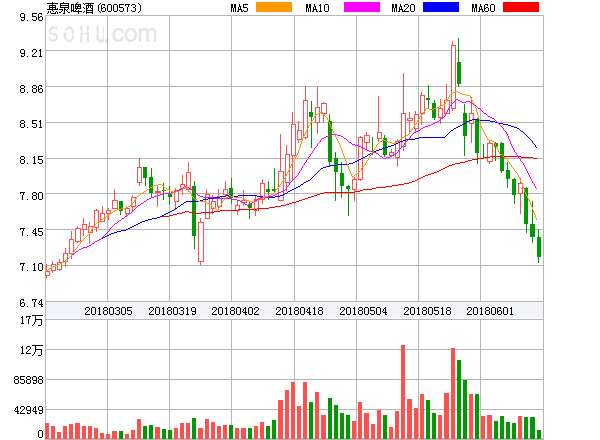Click the tallest red volume bar

(403, 392)
